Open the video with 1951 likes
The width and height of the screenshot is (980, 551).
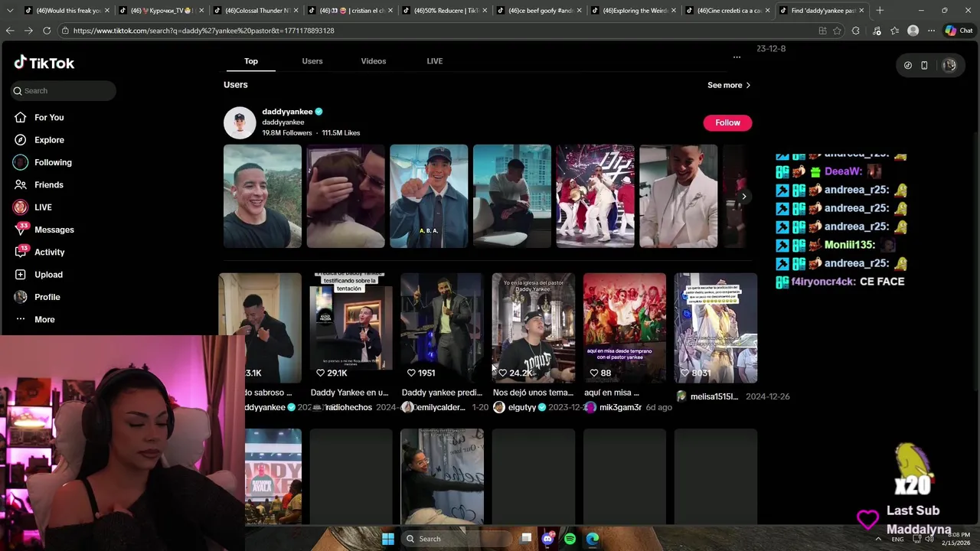[442, 328]
